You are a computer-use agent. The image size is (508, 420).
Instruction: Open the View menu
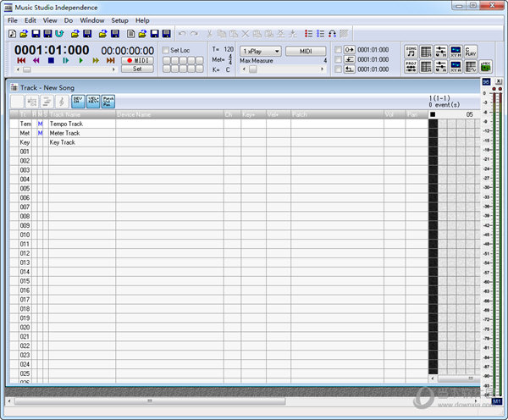click(x=50, y=20)
